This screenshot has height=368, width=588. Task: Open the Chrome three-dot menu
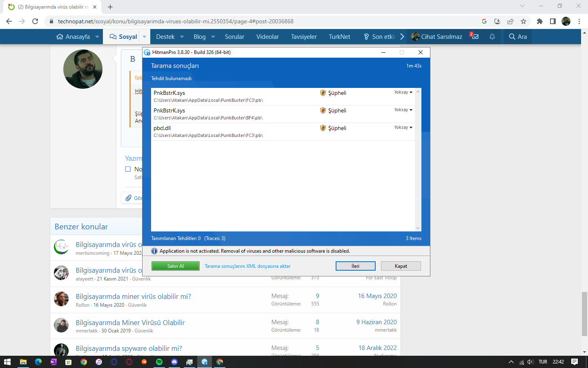pos(579,21)
